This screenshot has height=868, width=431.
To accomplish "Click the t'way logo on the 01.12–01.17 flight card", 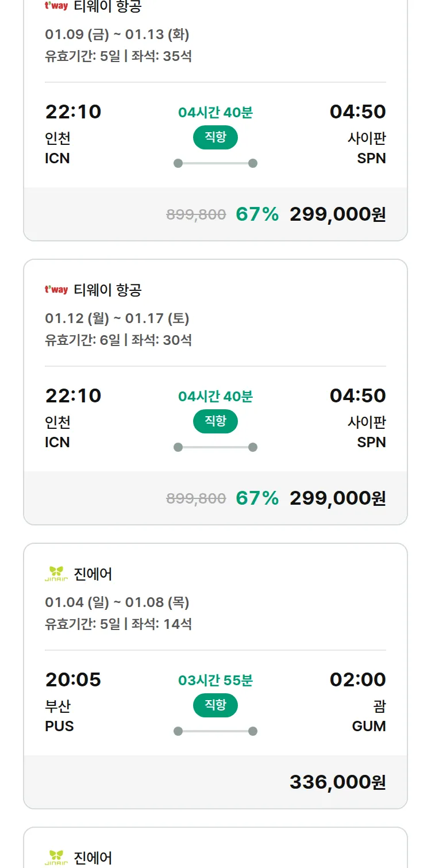I will (56, 290).
